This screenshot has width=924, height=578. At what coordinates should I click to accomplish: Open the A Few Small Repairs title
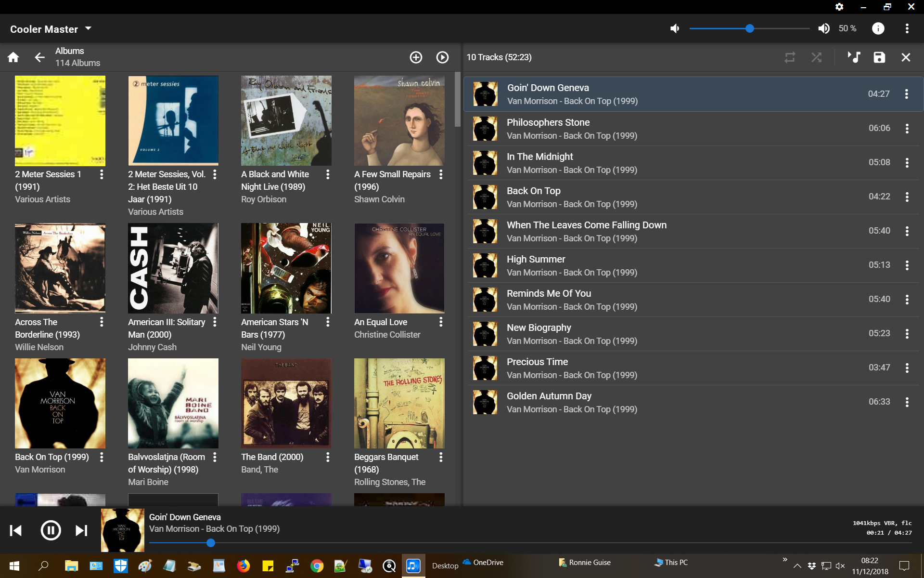(392, 180)
